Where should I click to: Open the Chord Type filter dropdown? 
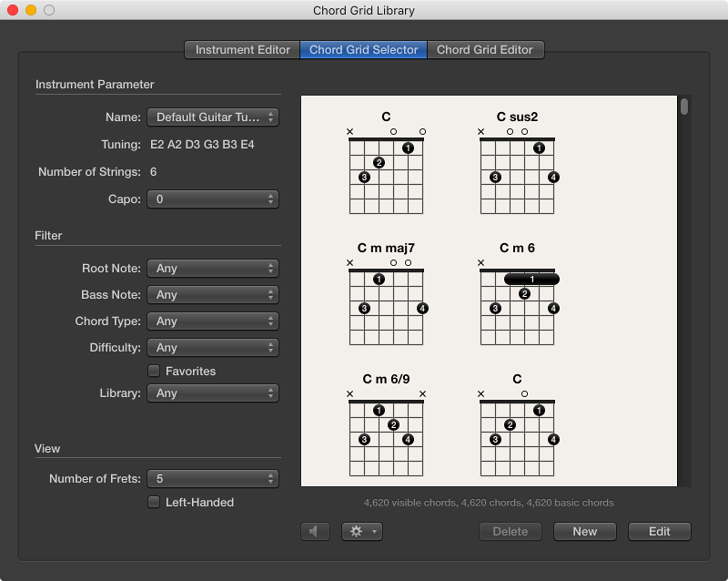point(212,321)
